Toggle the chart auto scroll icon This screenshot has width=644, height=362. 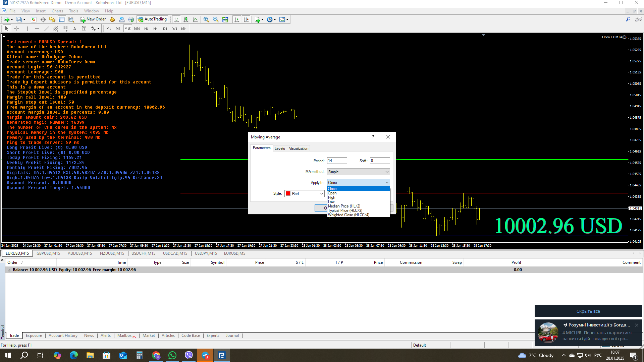coord(237,19)
